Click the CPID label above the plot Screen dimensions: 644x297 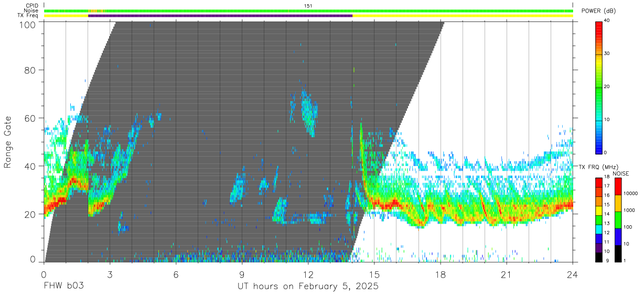click(32, 6)
